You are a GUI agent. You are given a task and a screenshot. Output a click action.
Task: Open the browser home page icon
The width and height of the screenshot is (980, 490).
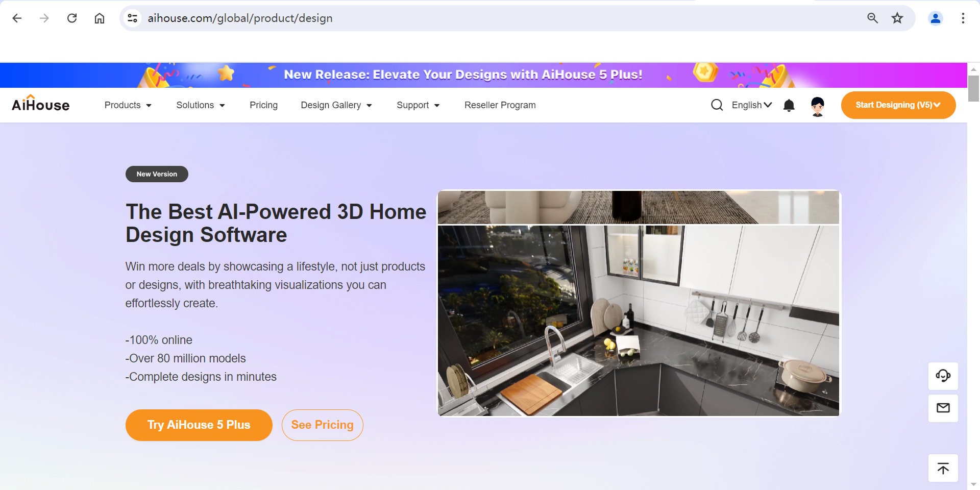(x=100, y=18)
